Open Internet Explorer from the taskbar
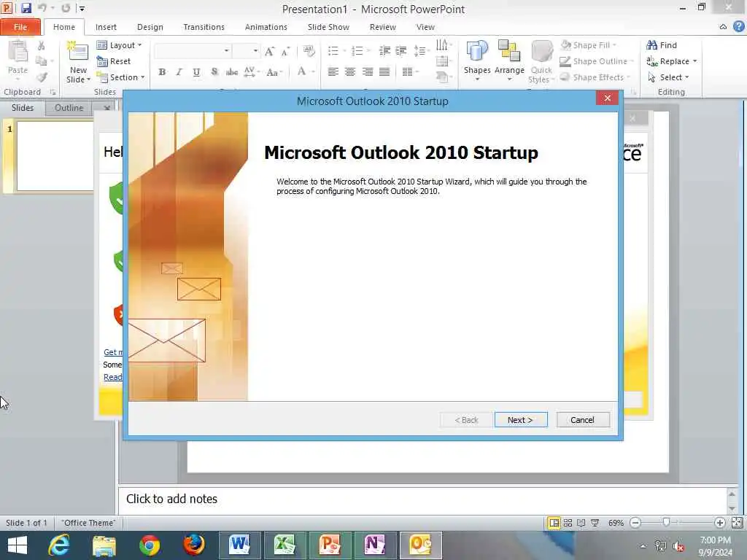This screenshot has width=747, height=560. (59, 545)
